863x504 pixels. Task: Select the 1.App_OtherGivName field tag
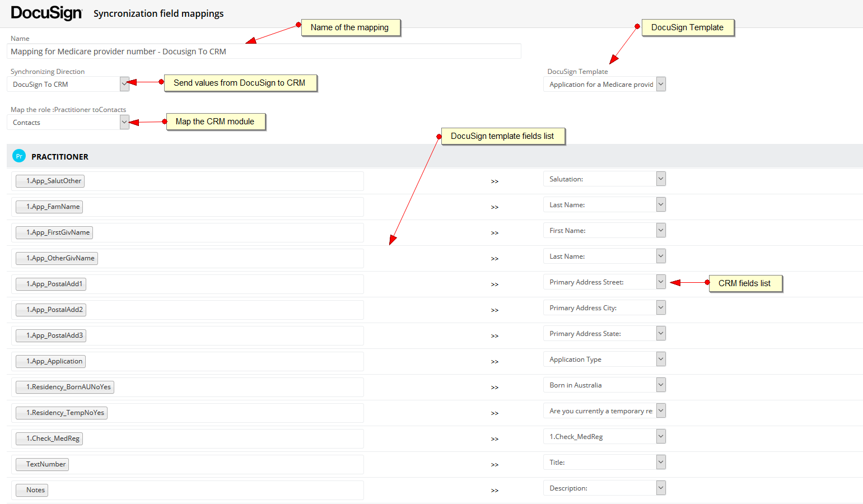click(x=57, y=258)
